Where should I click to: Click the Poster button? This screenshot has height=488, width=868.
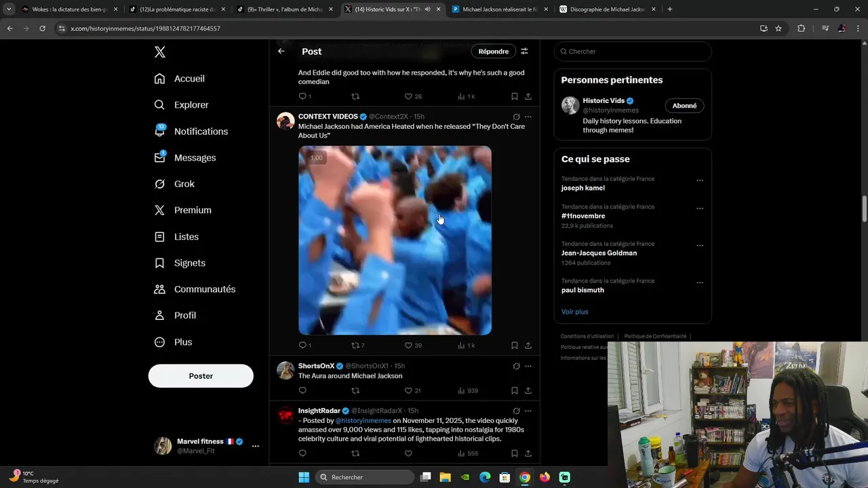[x=201, y=376]
